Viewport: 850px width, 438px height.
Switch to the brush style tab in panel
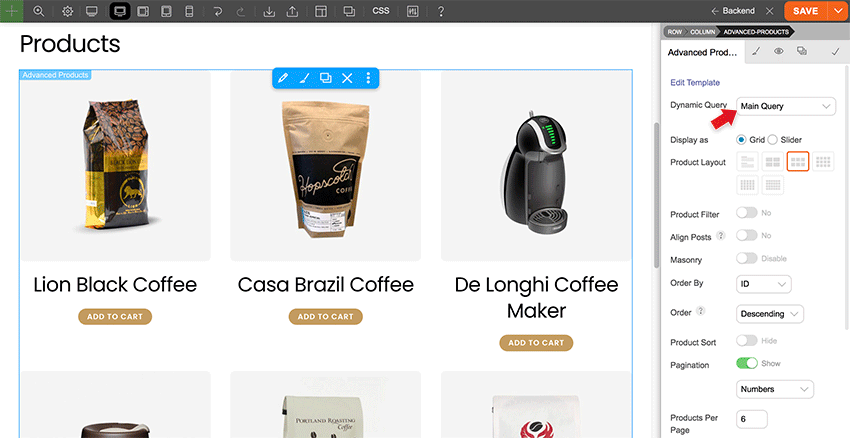pyautogui.click(x=757, y=51)
